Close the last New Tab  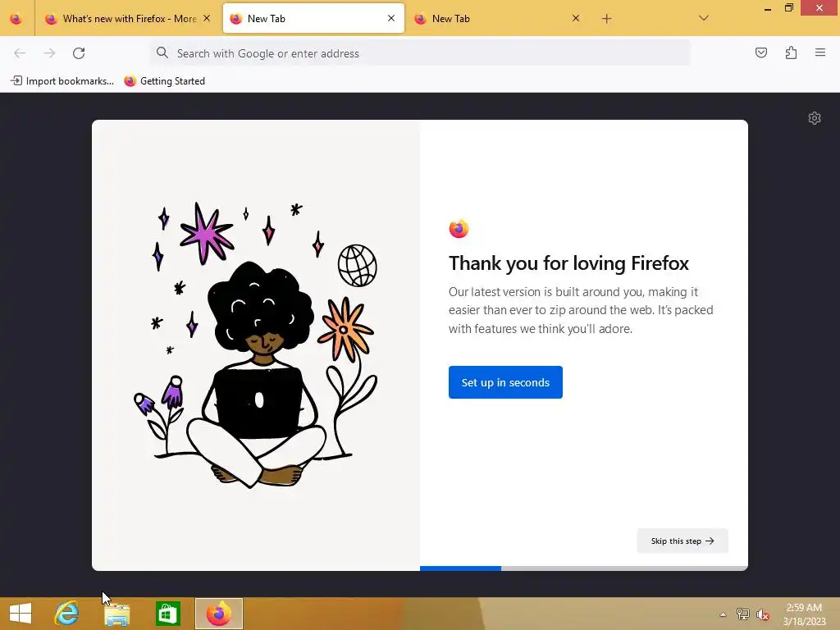pos(576,18)
